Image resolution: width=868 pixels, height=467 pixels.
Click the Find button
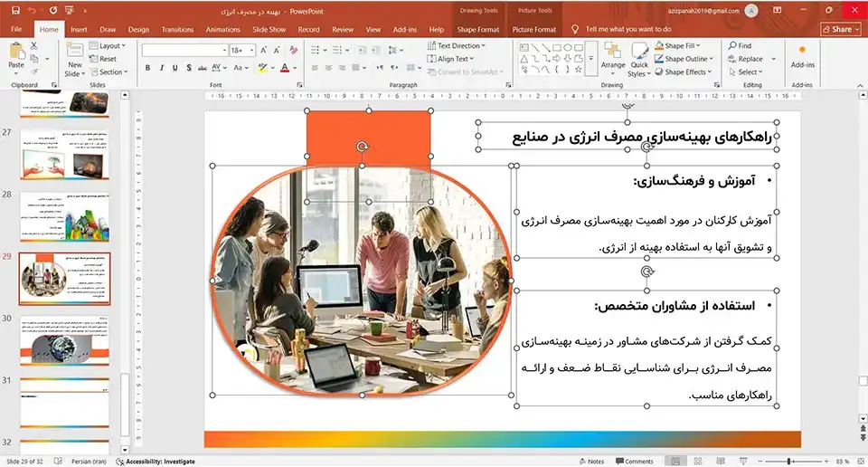click(x=741, y=45)
